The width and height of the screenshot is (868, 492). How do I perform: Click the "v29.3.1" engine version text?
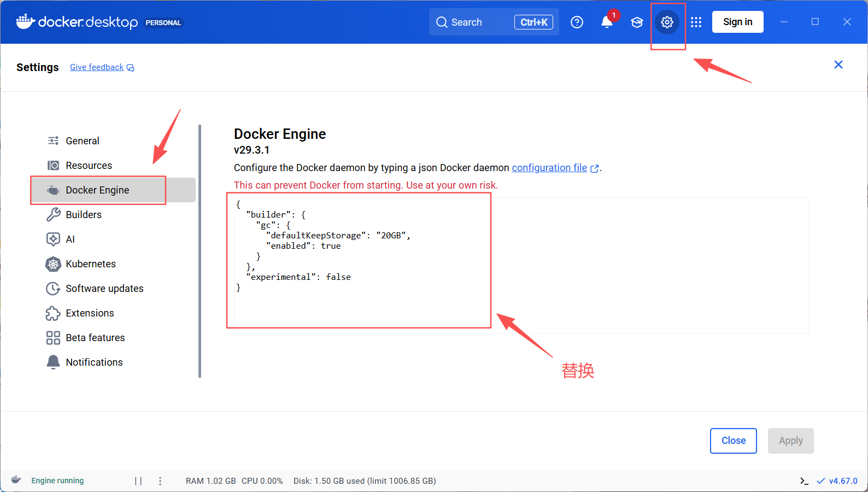point(251,150)
